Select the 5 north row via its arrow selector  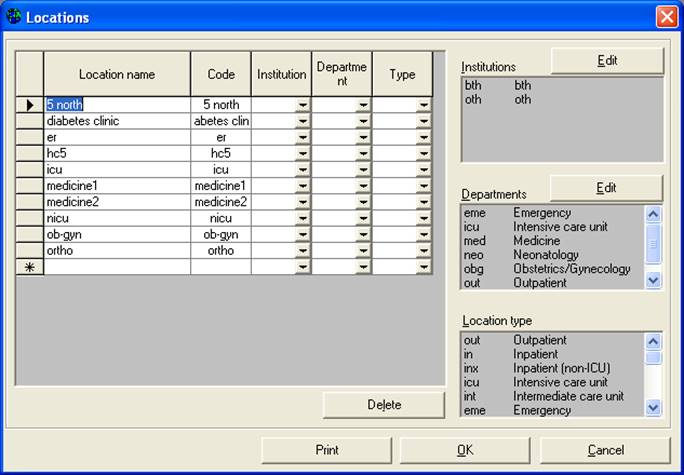click(30, 105)
